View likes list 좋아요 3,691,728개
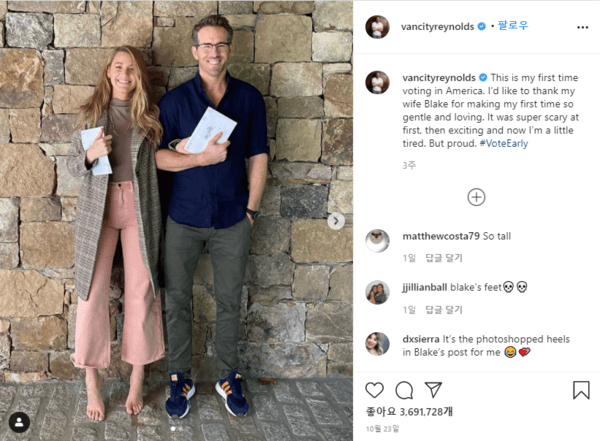The height and width of the screenshot is (441, 600). pos(409,412)
